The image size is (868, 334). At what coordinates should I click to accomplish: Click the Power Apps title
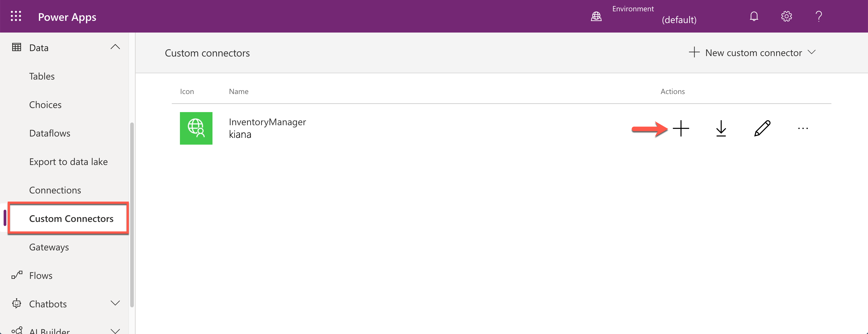tap(67, 17)
